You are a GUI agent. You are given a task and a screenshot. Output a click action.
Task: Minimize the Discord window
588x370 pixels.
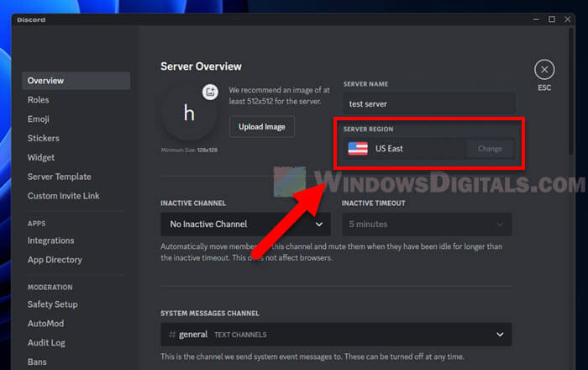(536, 19)
